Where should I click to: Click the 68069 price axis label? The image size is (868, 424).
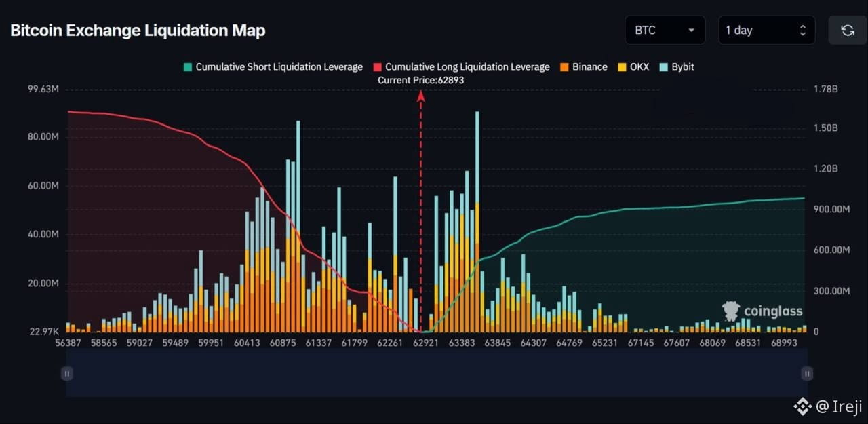(713, 343)
